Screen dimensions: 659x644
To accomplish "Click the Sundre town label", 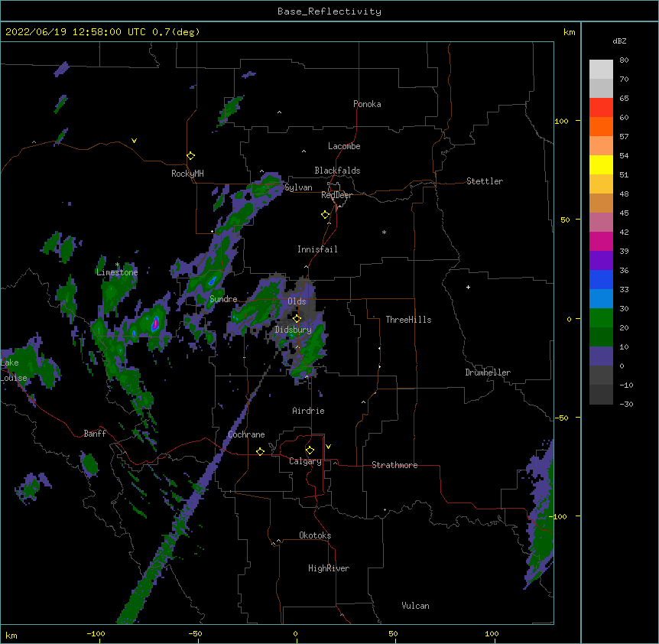I will 223,299.
